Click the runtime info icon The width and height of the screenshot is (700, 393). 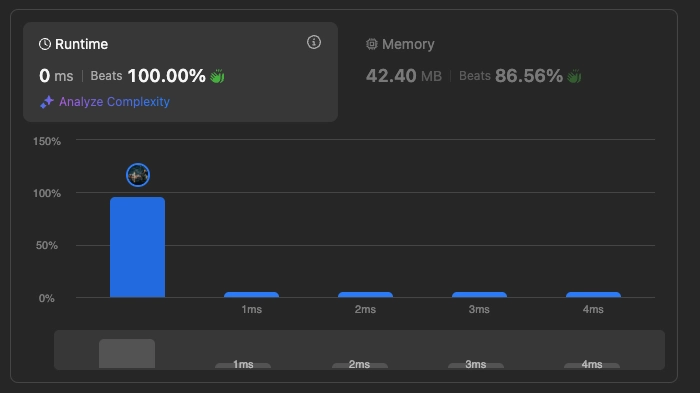point(314,42)
